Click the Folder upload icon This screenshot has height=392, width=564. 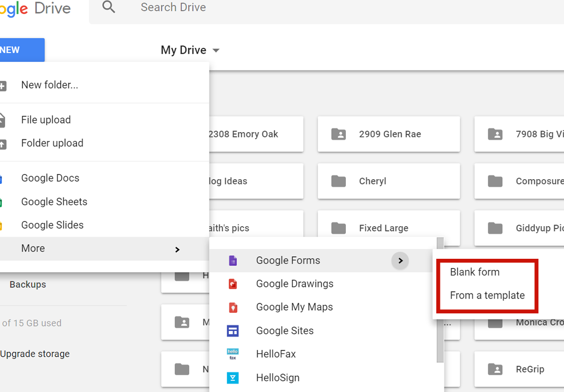[x=3, y=144]
